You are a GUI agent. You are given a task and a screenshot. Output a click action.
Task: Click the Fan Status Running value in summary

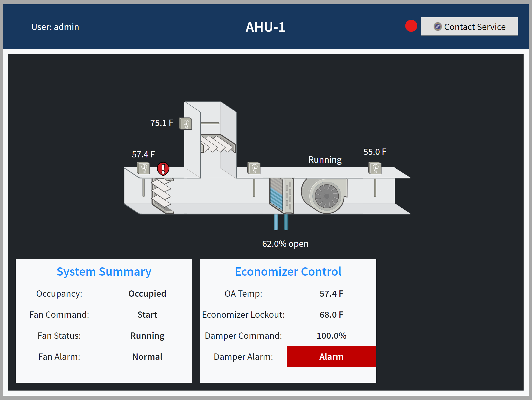(147, 336)
